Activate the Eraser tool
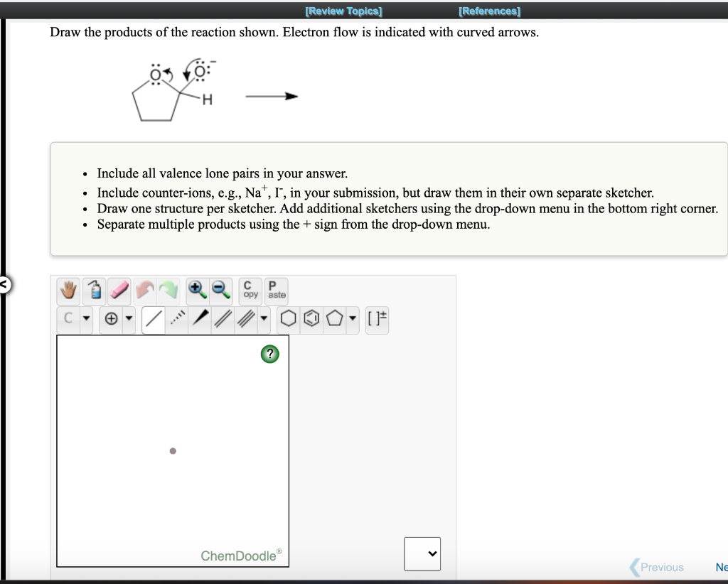This screenshot has width=728, height=584. pyautogui.click(x=118, y=291)
